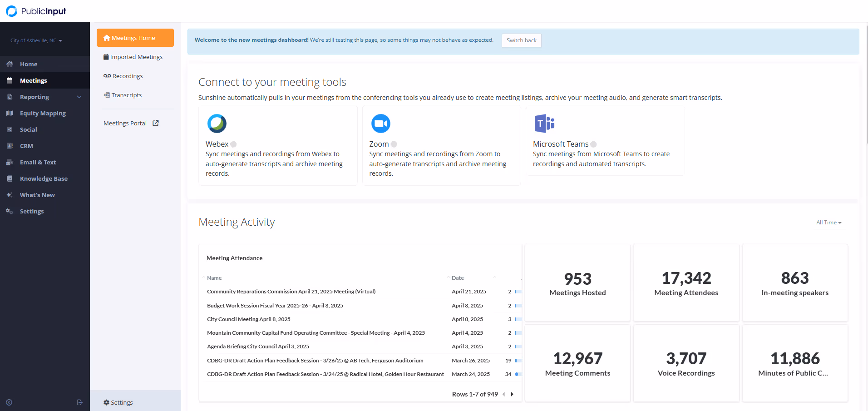Click the collapse sidebar arrow icon
The width and height of the screenshot is (868, 411).
pos(9,402)
